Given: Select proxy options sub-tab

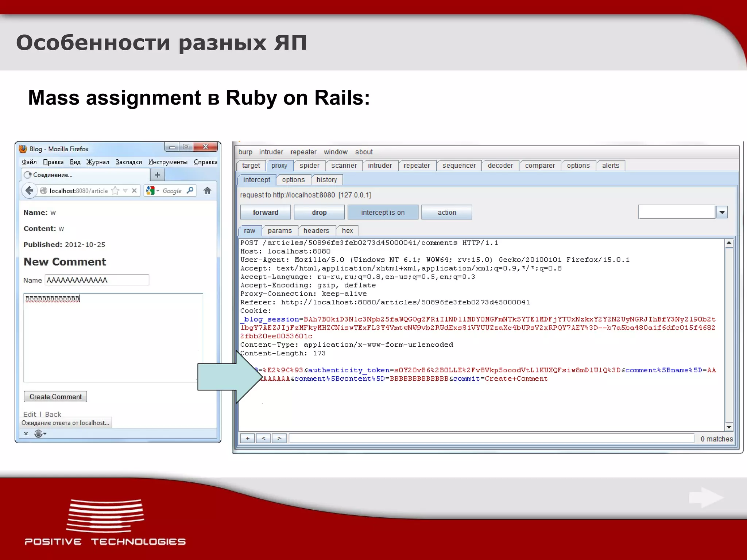Looking at the screenshot, I should point(293,180).
